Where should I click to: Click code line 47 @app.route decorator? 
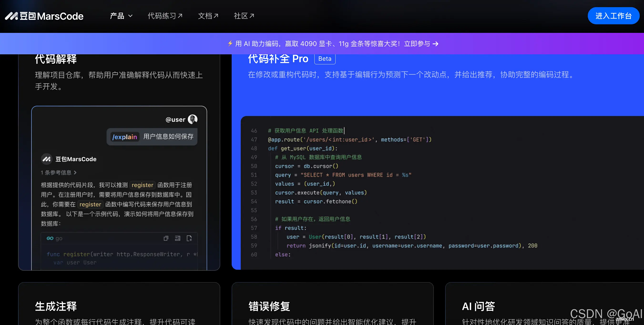[349, 139]
